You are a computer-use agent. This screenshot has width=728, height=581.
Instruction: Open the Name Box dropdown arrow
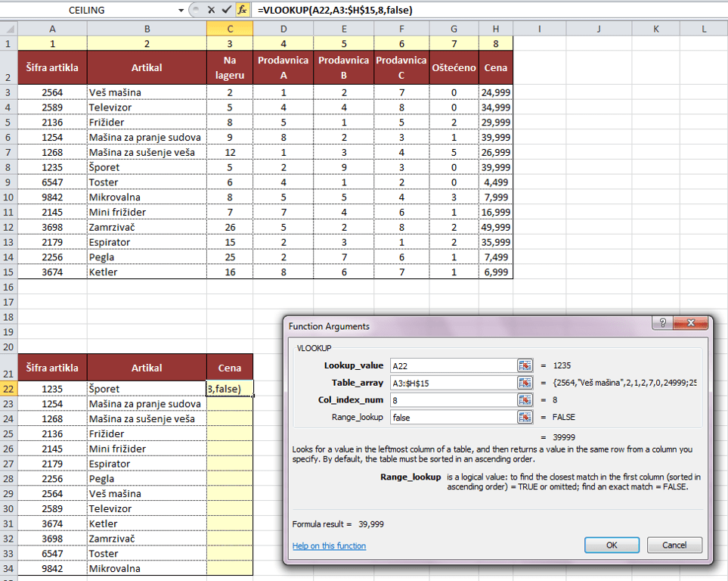click(x=181, y=11)
